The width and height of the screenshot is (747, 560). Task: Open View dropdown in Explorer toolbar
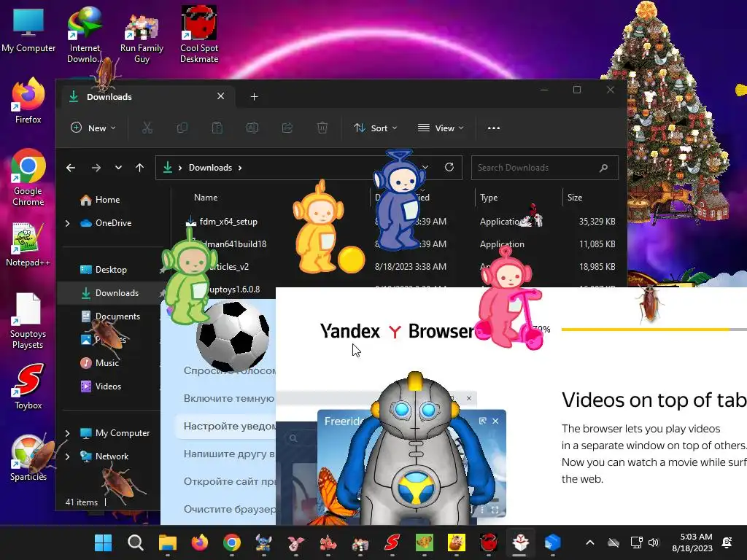click(441, 128)
